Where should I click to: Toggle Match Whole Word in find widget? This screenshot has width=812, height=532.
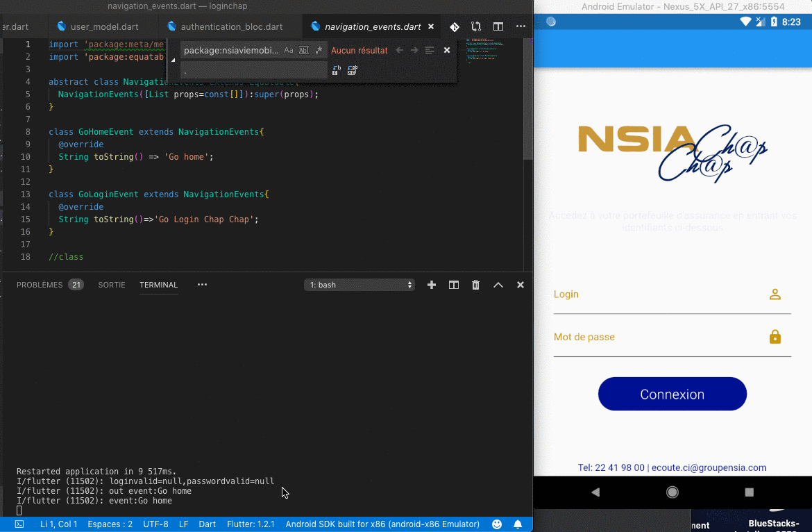click(x=304, y=50)
